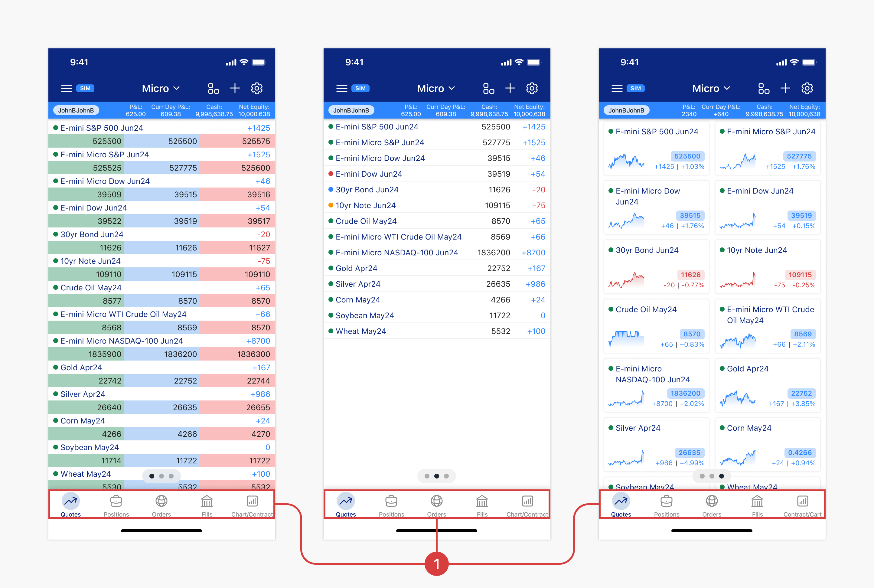874x588 pixels.
Task: Select the Orders globe icon
Action: (161, 501)
